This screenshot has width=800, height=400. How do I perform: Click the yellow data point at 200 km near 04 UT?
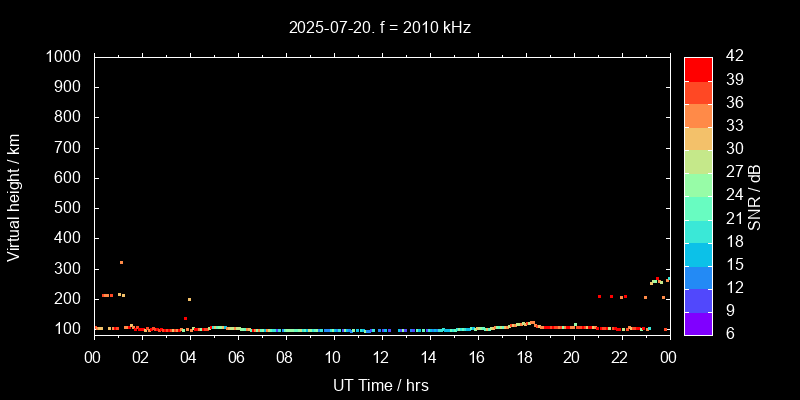189,299
